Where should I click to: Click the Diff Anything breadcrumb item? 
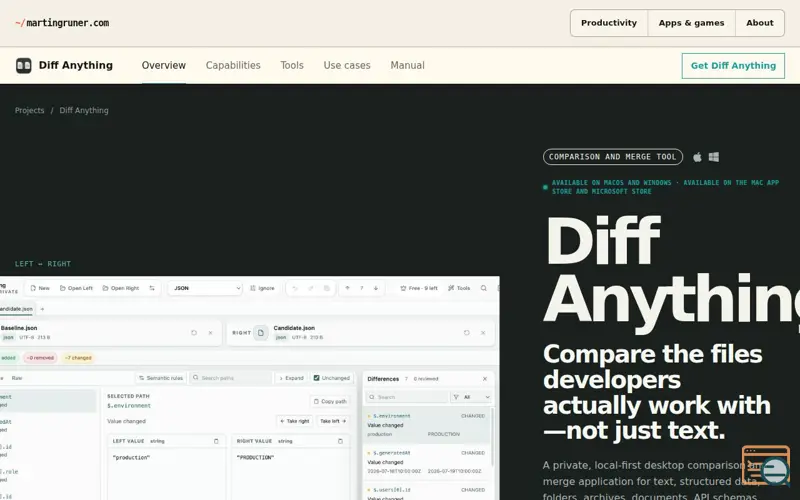pos(84,110)
